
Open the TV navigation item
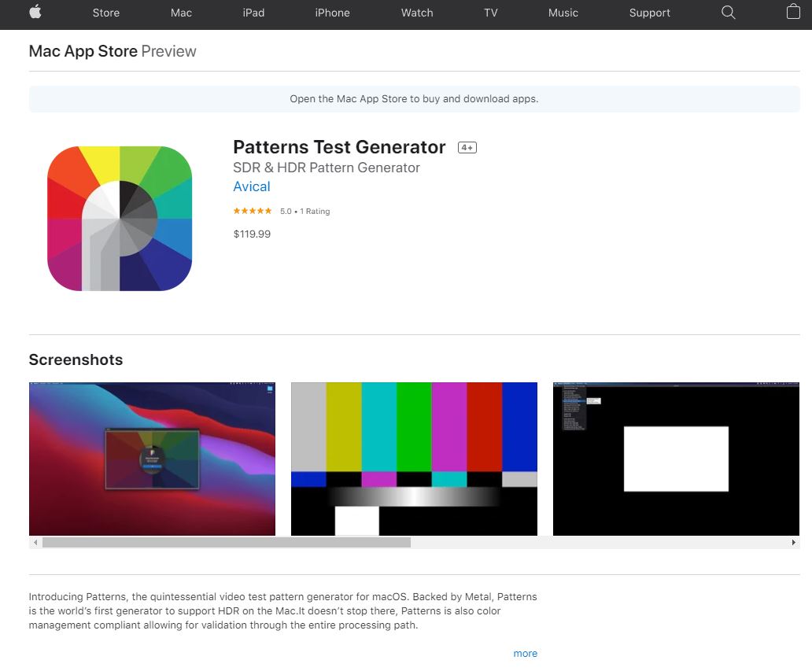pos(491,13)
